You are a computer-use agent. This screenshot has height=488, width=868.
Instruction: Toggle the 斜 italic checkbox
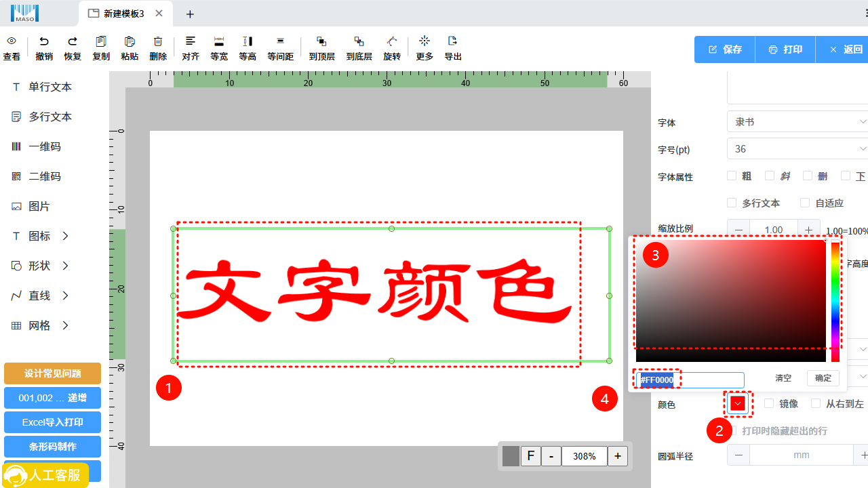pyautogui.click(x=770, y=176)
